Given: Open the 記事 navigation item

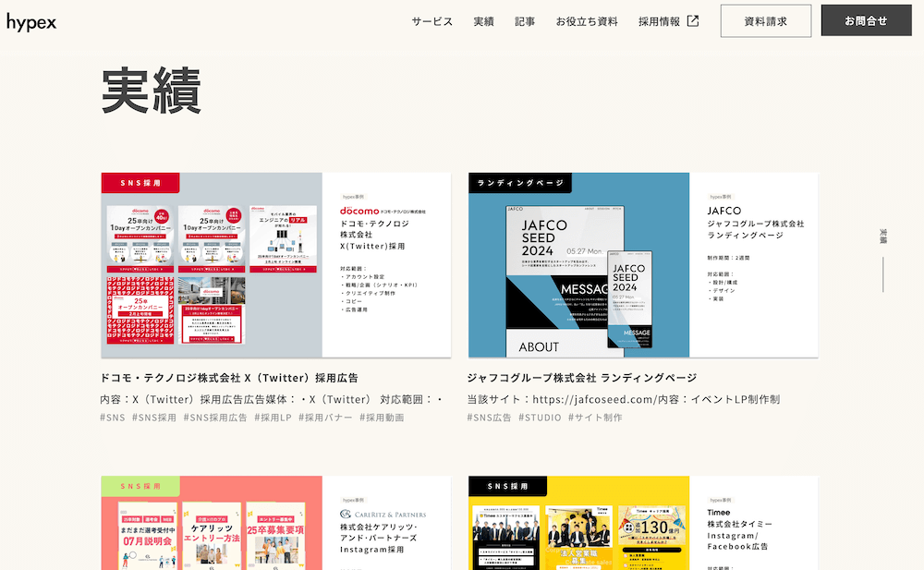Looking at the screenshot, I should pyautogui.click(x=525, y=21).
